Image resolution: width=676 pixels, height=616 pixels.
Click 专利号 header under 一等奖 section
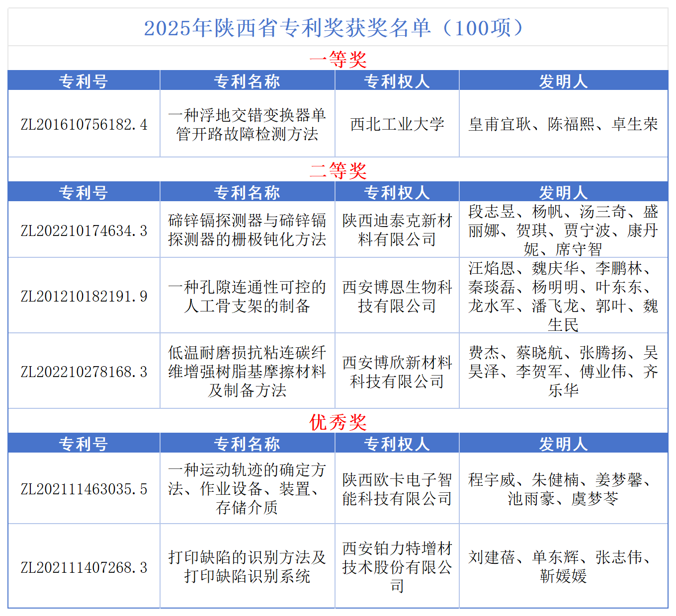84,81
